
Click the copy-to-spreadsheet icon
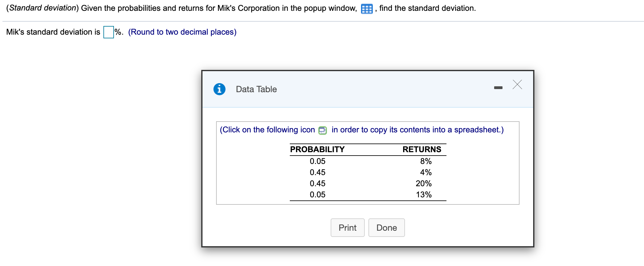[x=322, y=130]
